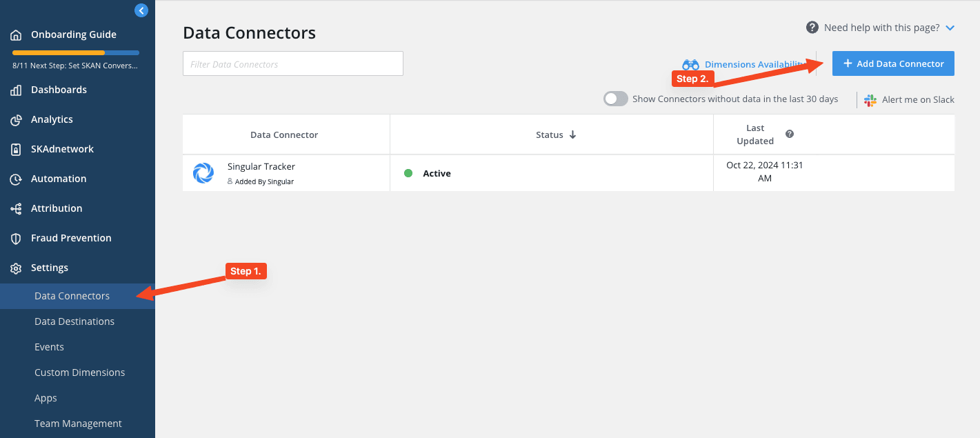Click the Filter Data Connectors search field
980x438 pixels.
pyautogui.click(x=292, y=64)
